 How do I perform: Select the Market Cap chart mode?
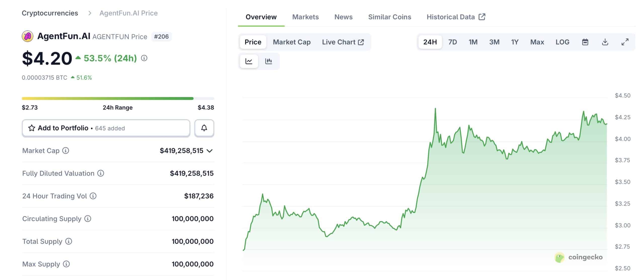pos(292,42)
